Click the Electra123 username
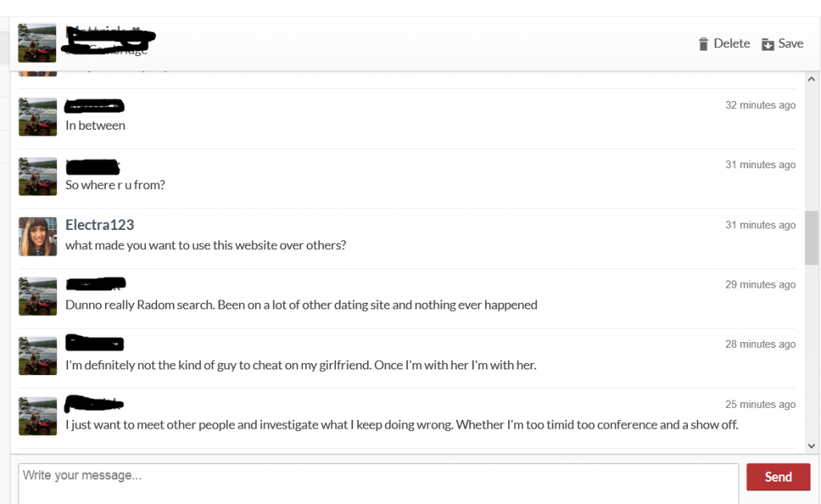The height and width of the screenshot is (504, 821). pos(99,224)
